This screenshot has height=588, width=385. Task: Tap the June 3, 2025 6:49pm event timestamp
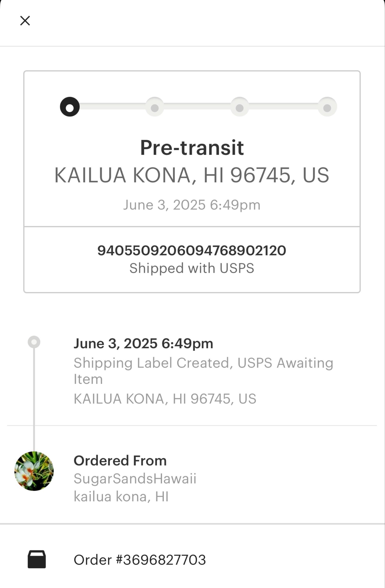143,343
